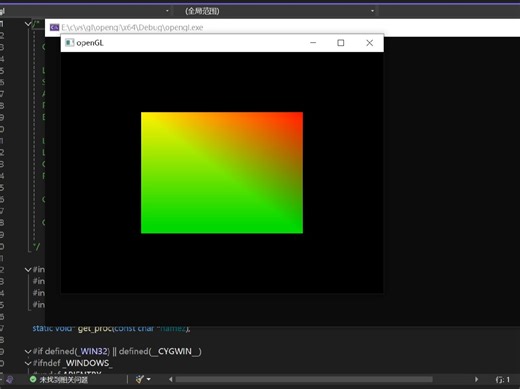
Task: Collapse the #include region in the editor
Action: [x=28, y=269]
